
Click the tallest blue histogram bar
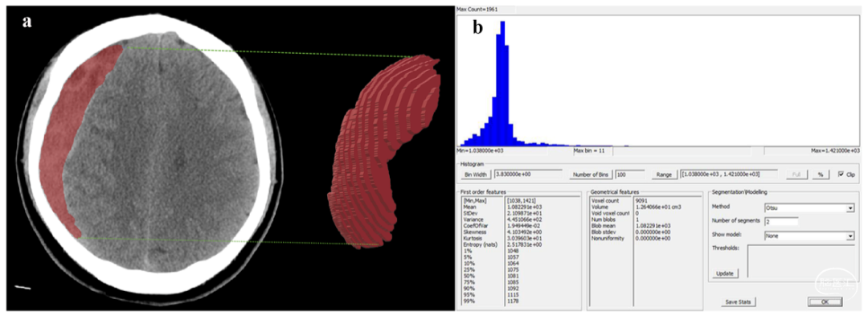pos(503,83)
